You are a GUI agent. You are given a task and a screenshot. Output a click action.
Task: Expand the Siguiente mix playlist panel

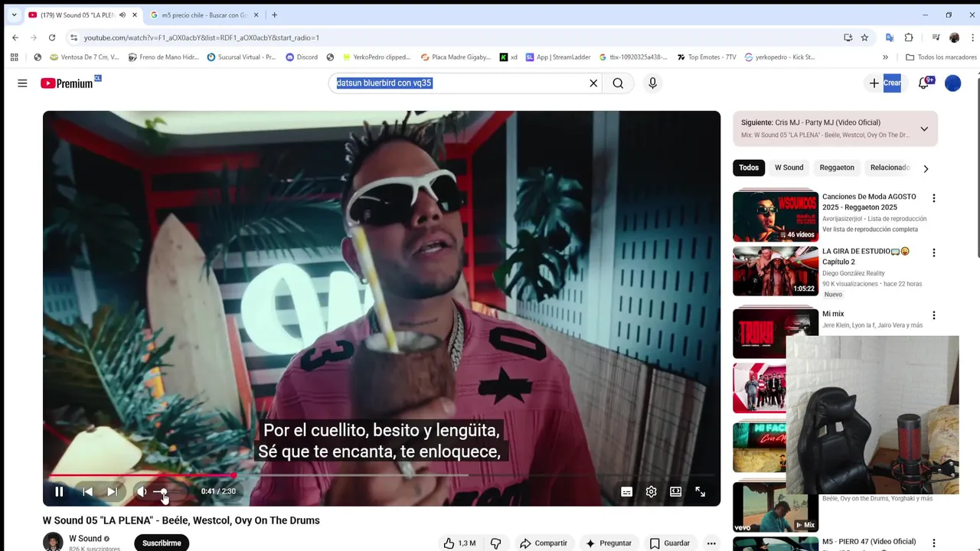tap(924, 129)
